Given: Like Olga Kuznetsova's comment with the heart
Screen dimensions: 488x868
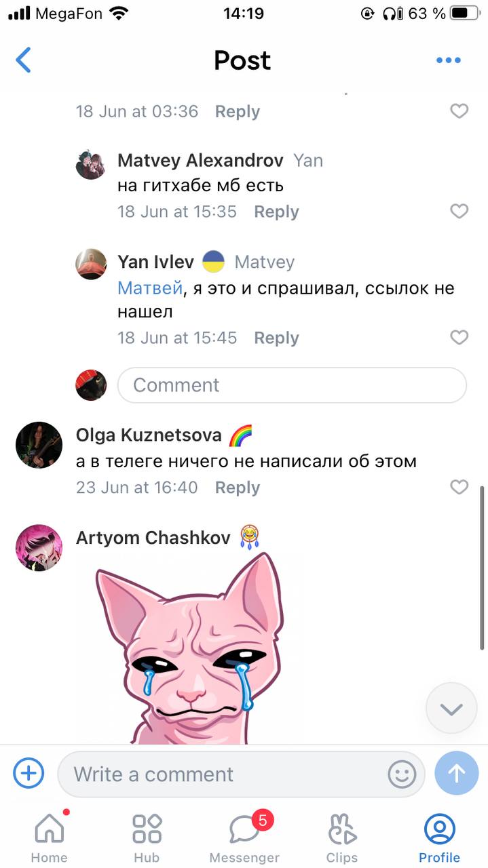Looking at the screenshot, I should (459, 487).
